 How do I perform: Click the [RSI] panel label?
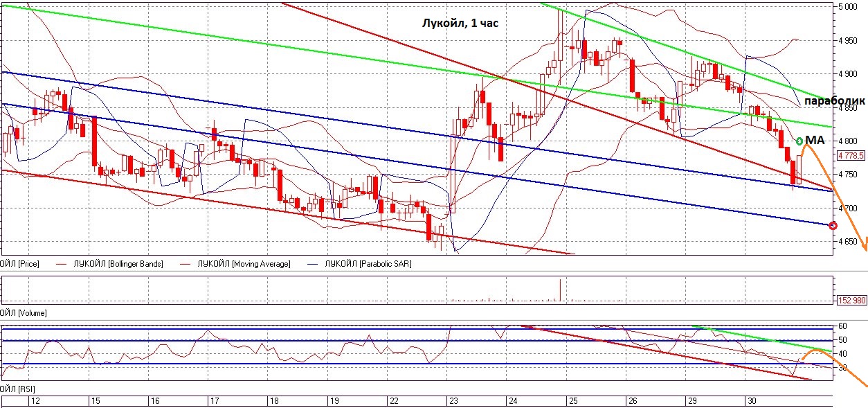click(x=18, y=389)
